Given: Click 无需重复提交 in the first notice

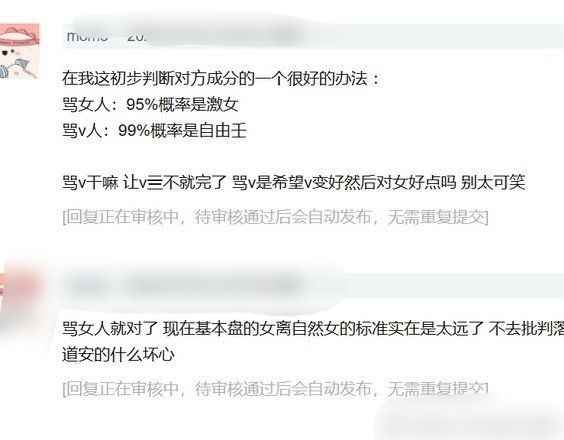Looking at the screenshot, I should tap(435, 217).
